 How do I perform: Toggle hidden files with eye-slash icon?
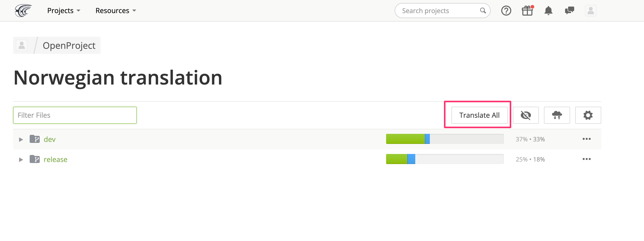(x=526, y=115)
